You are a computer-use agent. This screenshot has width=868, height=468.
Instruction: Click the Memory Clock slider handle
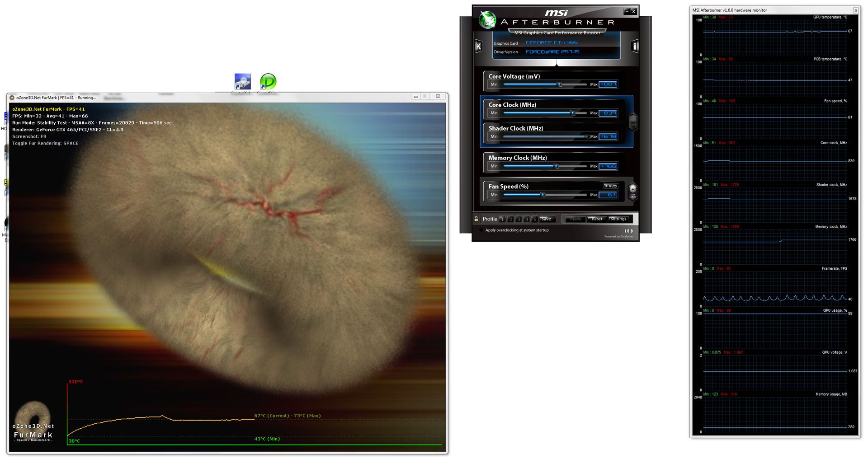557,166
